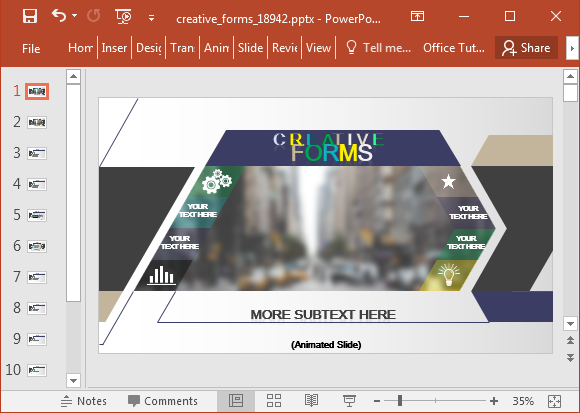
Task: Click the zoom slider handle
Action: pos(400,401)
